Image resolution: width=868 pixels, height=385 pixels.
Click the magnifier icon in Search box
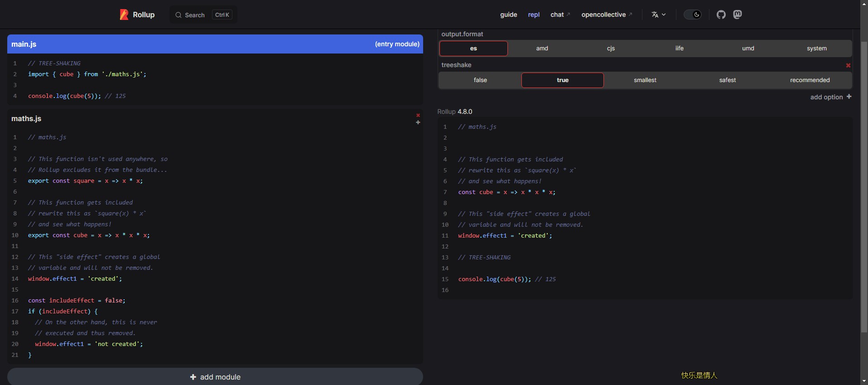point(178,15)
